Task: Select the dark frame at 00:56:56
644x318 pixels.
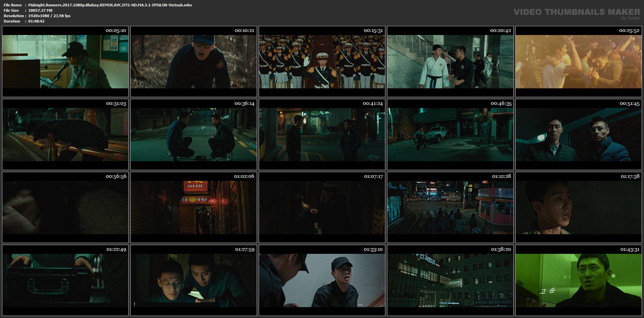Action: point(65,207)
